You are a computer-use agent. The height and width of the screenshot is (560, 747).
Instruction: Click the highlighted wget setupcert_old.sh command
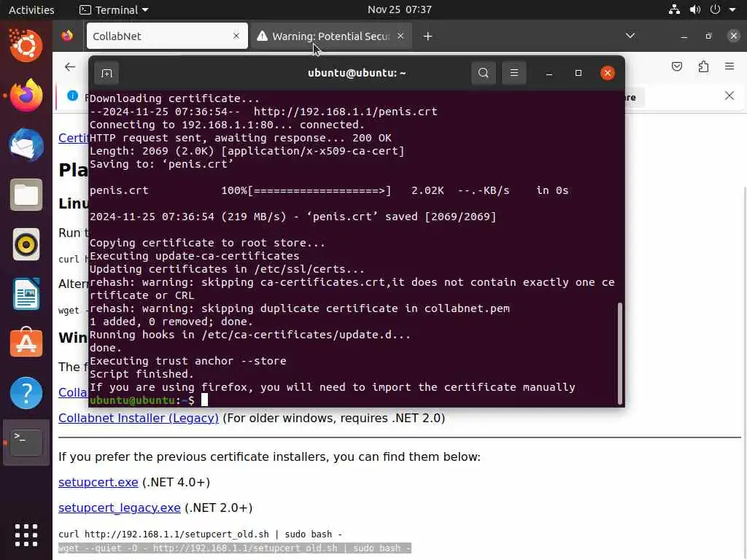tap(234, 548)
